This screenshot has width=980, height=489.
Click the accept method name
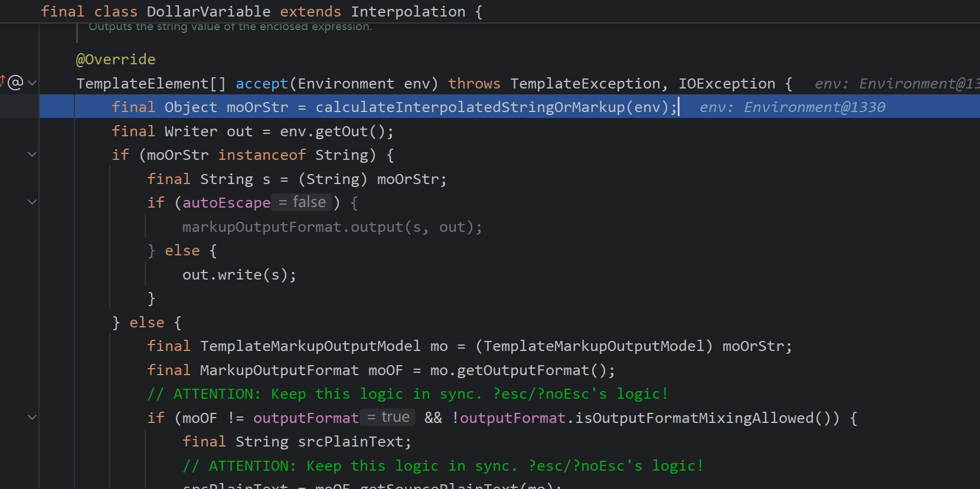pos(262,84)
